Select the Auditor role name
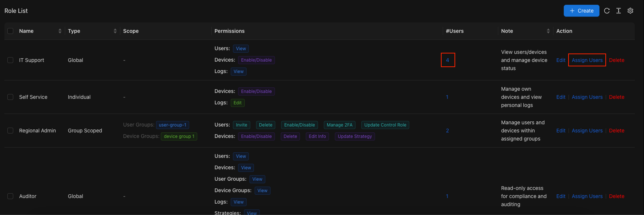644x215 pixels. (x=28, y=196)
